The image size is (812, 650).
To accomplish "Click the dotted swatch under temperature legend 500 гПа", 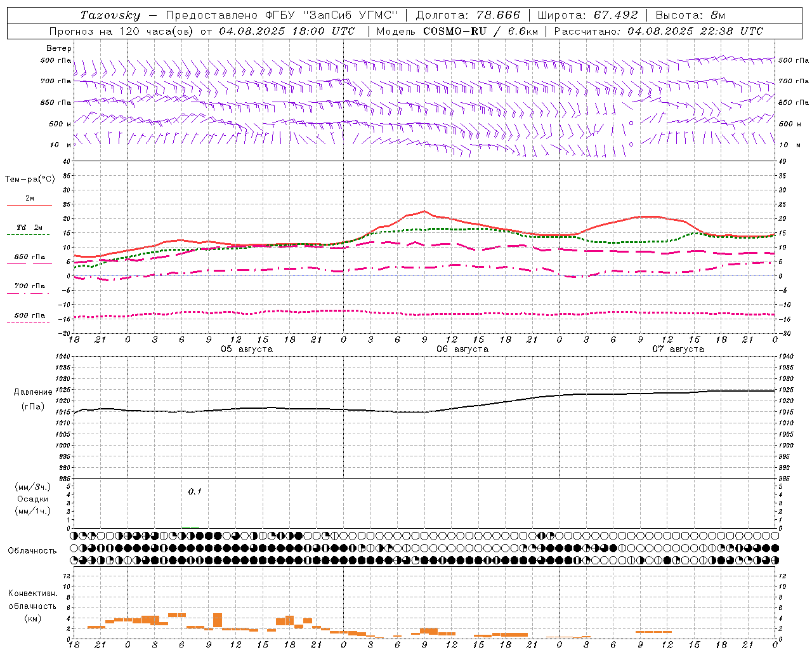I will pyautogui.click(x=28, y=322).
